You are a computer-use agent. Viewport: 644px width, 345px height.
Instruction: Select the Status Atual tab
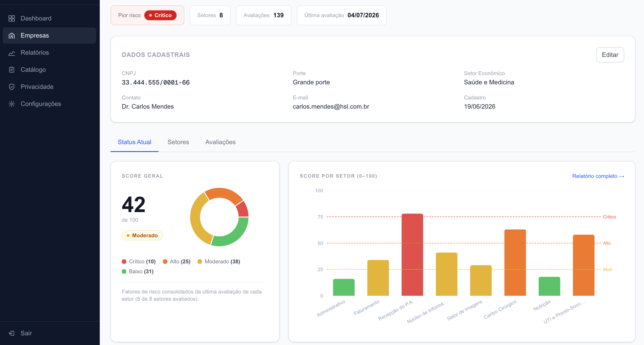(134, 142)
